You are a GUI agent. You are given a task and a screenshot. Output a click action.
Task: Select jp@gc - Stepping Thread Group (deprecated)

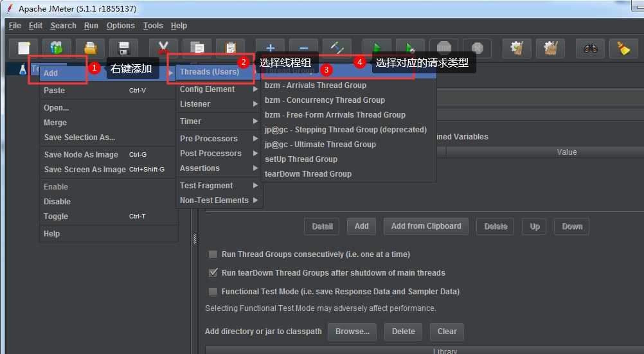349,130
